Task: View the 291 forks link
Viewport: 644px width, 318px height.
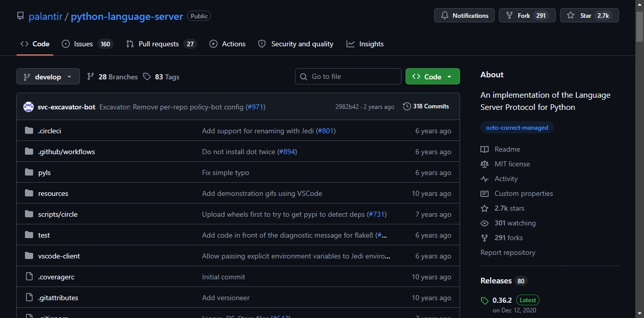Action: [x=501, y=238]
